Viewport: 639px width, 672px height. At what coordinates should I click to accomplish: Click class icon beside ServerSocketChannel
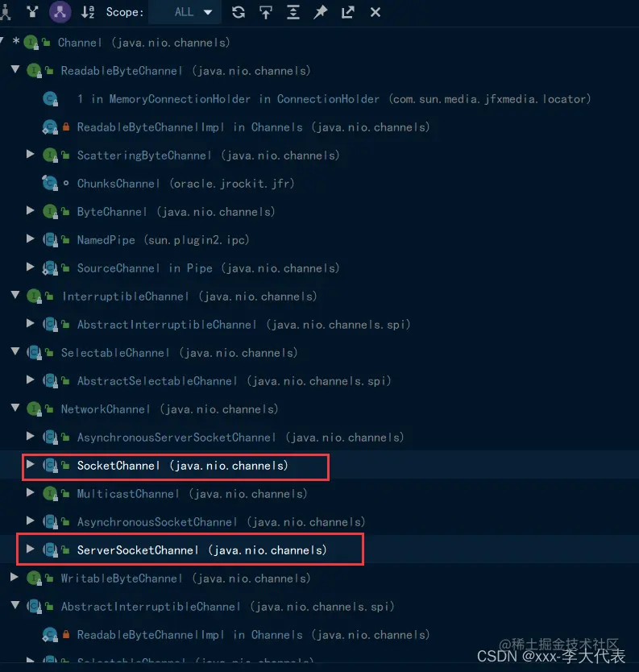coord(51,550)
